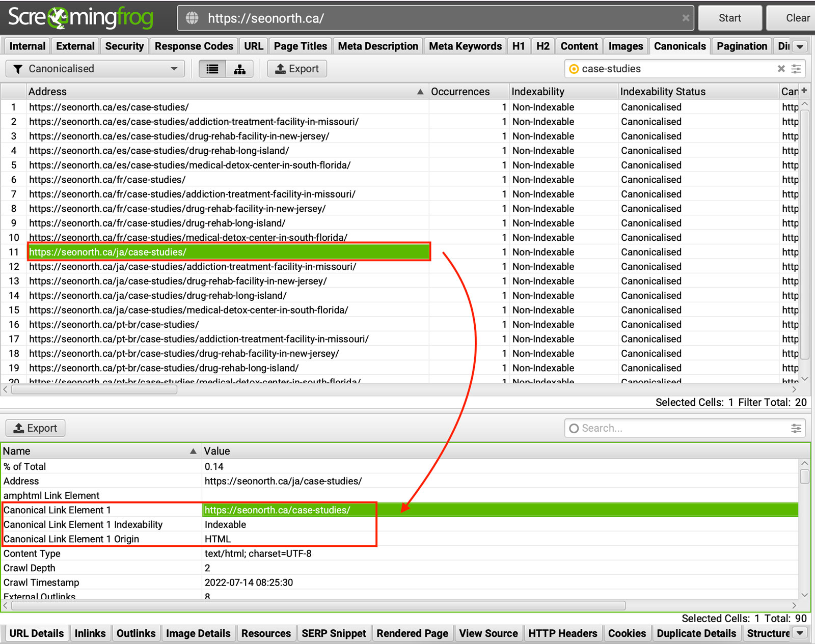
Task: Click the URL address input field
Action: (x=436, y=18)
